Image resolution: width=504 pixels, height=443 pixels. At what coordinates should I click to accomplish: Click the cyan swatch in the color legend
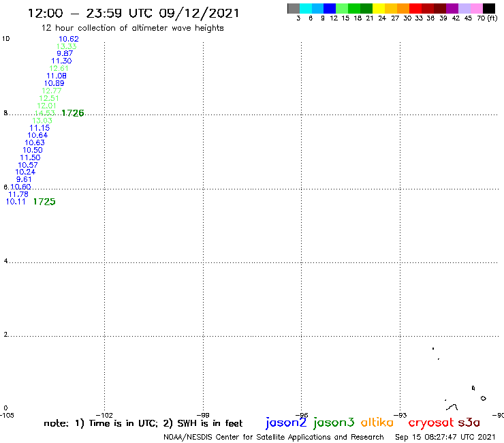pos(306,8)
